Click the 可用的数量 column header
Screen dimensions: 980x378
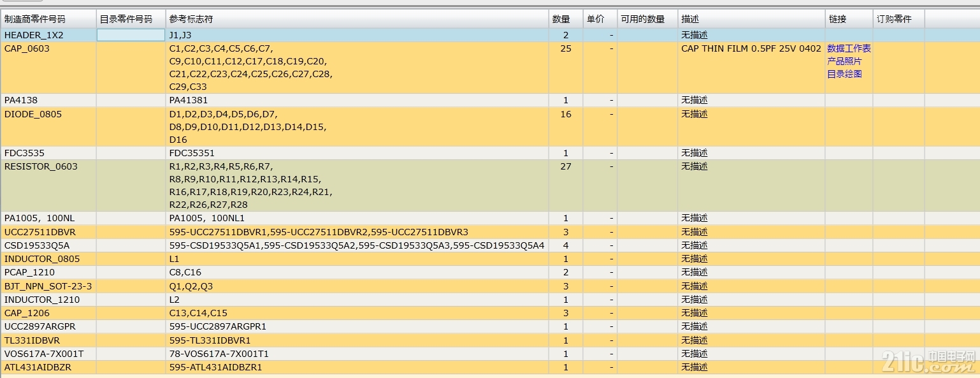point(647,19)
